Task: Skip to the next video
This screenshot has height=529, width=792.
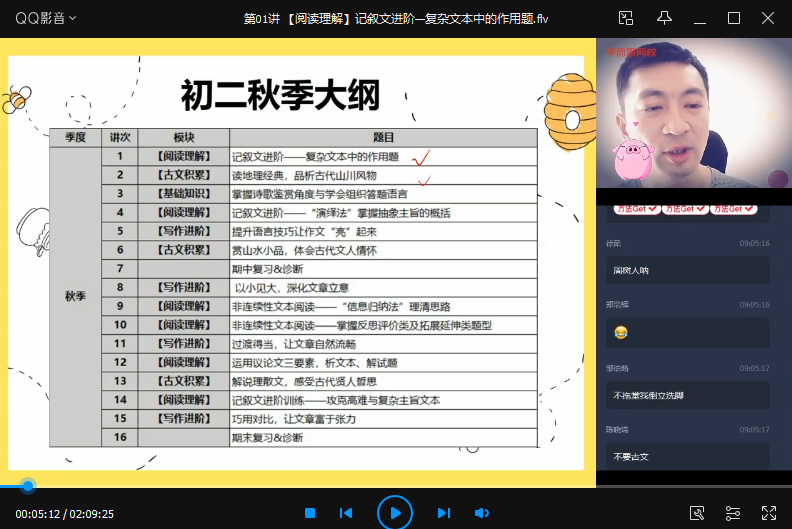Action: (443, 513)
